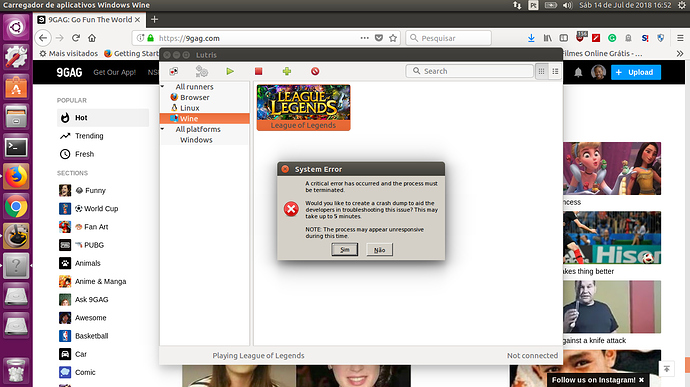
Task: Click Firefox back button
Action: 43,38
